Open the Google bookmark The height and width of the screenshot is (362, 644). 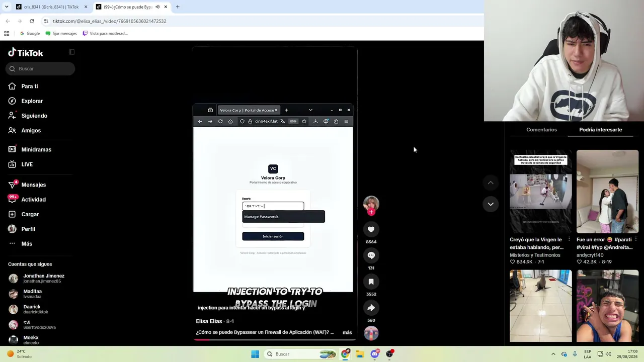(30, 34)
